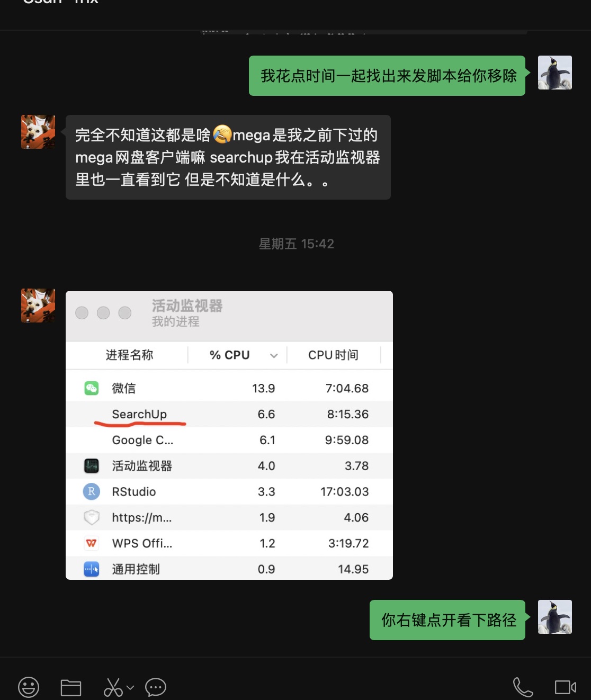
Task: Open the emoji sticker picker
Action: pyautogui.click(x=29, y=687)
